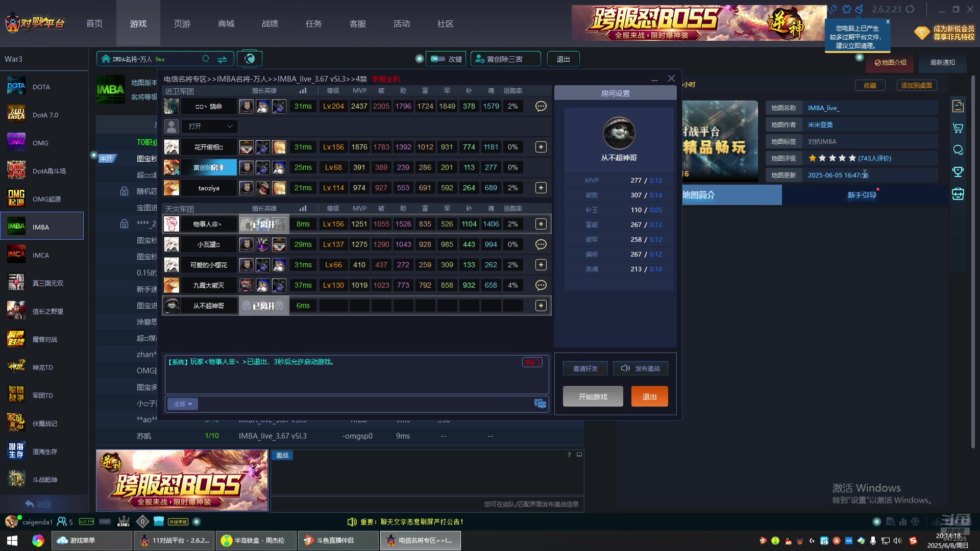Image resolution: width=980 pixels, height=551 pixels.
Task: Select IMCA in the game sidebar
Action: 42,255
